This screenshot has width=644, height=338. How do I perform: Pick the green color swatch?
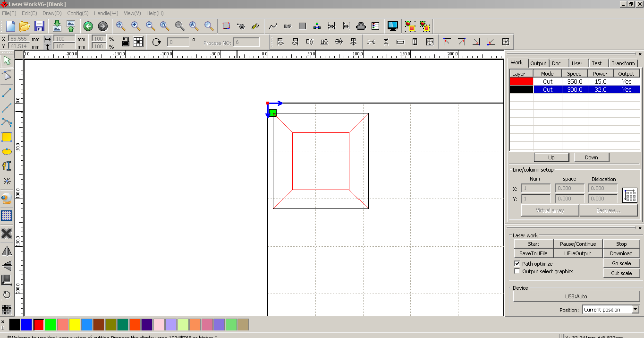pos(51,324)
